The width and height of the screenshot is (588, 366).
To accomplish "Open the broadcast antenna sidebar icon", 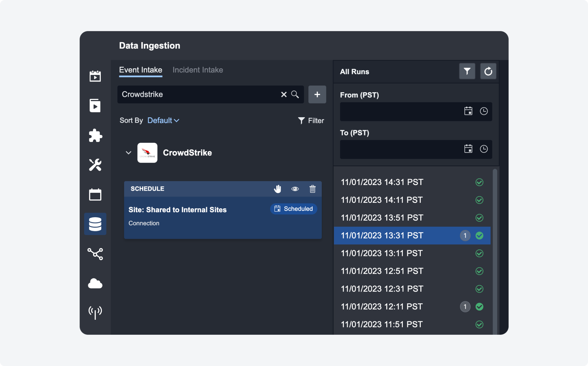I will tap(95, 312).
